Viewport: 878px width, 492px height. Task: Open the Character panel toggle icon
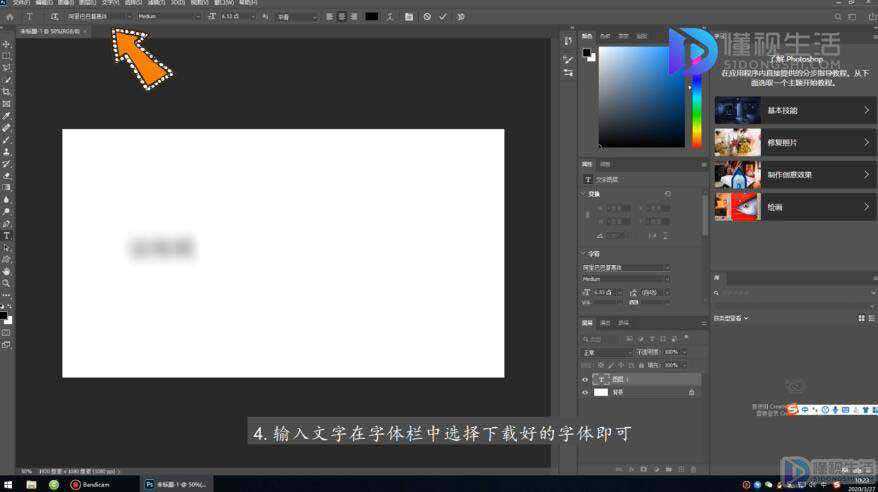pyautogui.click(x=409, y=17)
